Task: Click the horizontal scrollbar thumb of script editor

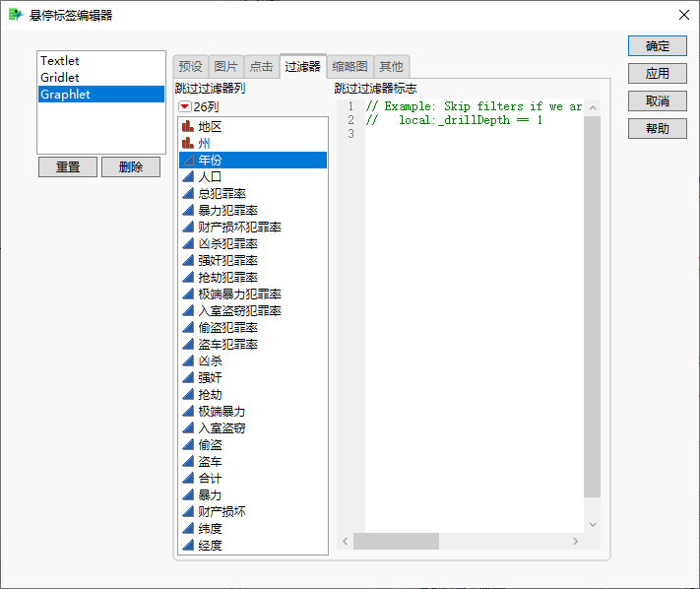Action: [396, 541]
